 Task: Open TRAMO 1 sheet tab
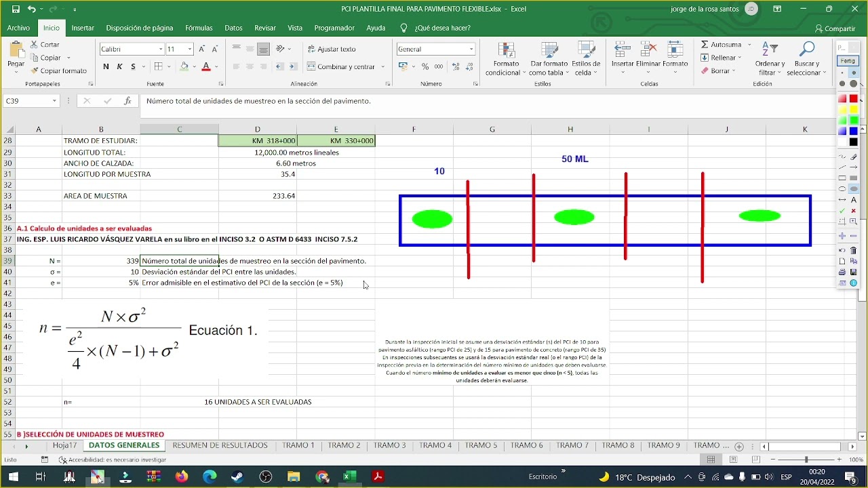[x=298, y=445]
